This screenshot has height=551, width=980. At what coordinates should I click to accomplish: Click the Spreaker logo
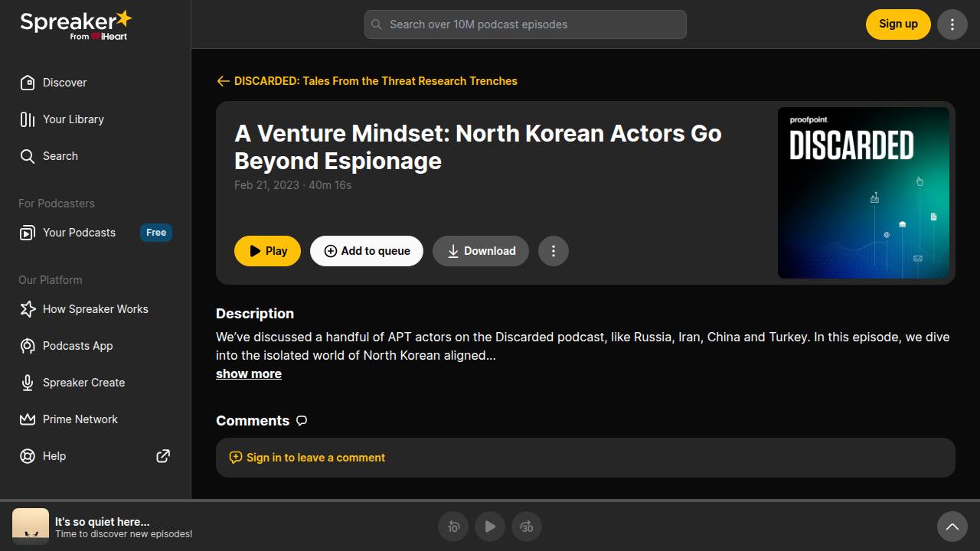pyautogui.click(x=76, y=24)
